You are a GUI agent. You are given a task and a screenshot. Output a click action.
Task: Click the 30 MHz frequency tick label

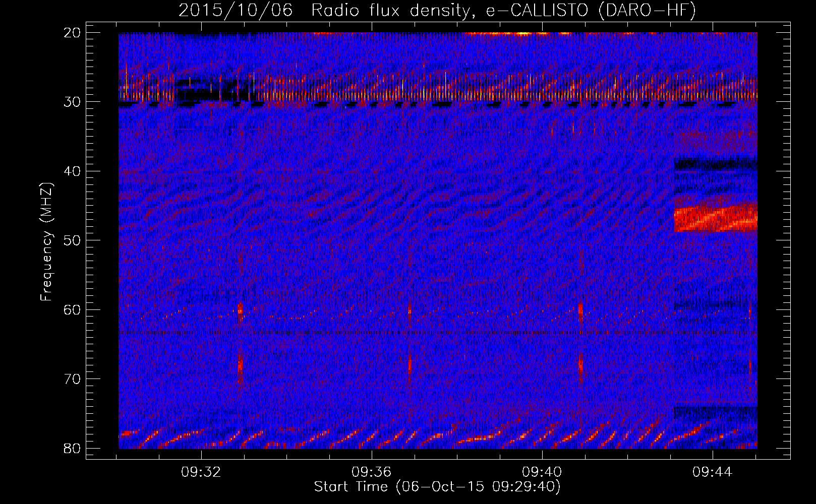72,102
